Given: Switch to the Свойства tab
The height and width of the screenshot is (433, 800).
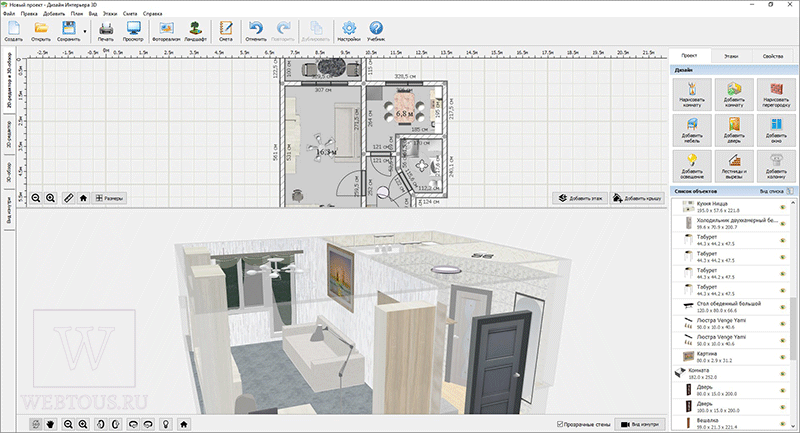Looking at the screenshot, I should pos(772,56).
